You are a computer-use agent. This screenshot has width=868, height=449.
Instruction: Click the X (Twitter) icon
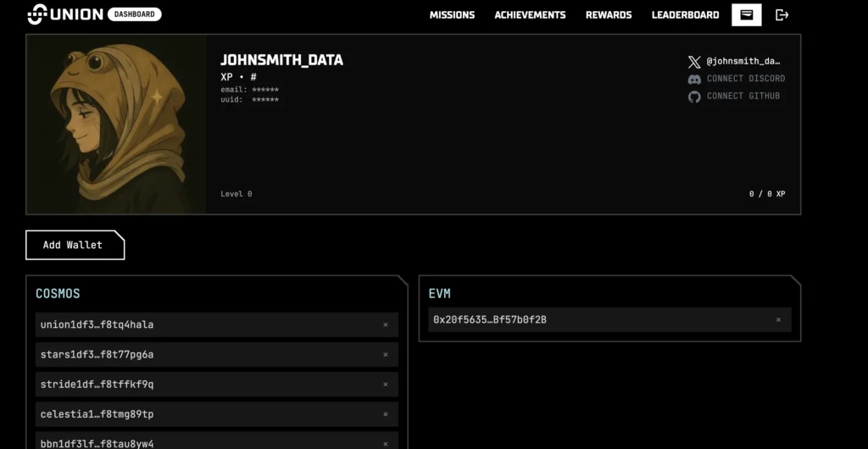pyautogui.click(x=694, y=61)
